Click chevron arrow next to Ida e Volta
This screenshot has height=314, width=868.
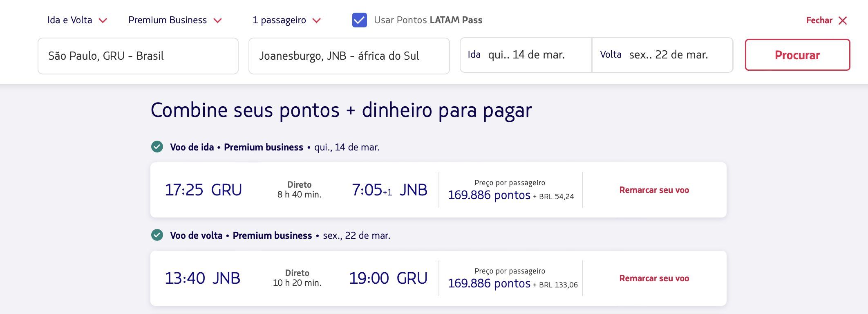pyautogui.click(x=103, y=20)
